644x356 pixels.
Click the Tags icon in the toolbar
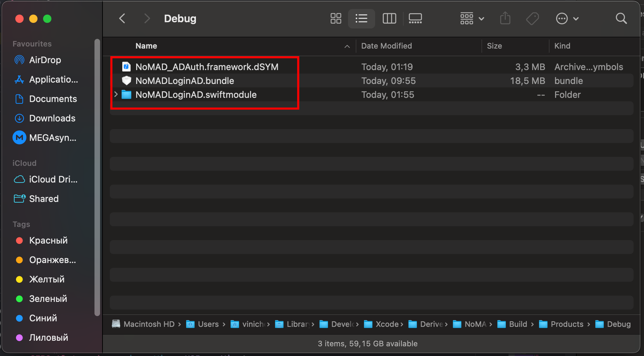[x=532, y=18]
